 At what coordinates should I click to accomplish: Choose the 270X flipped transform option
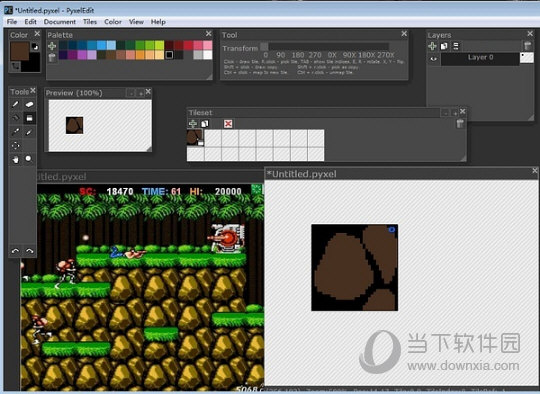click(x=386, y=55)
